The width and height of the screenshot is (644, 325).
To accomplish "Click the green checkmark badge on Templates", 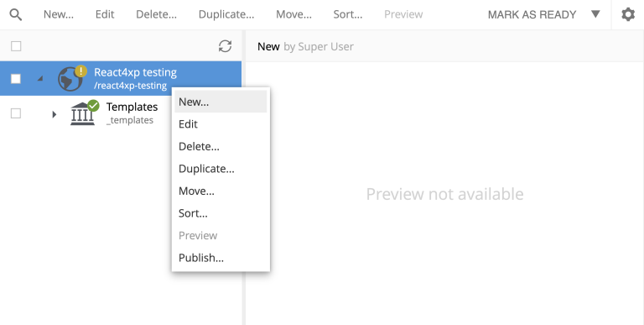I will (x=94, y=105).
